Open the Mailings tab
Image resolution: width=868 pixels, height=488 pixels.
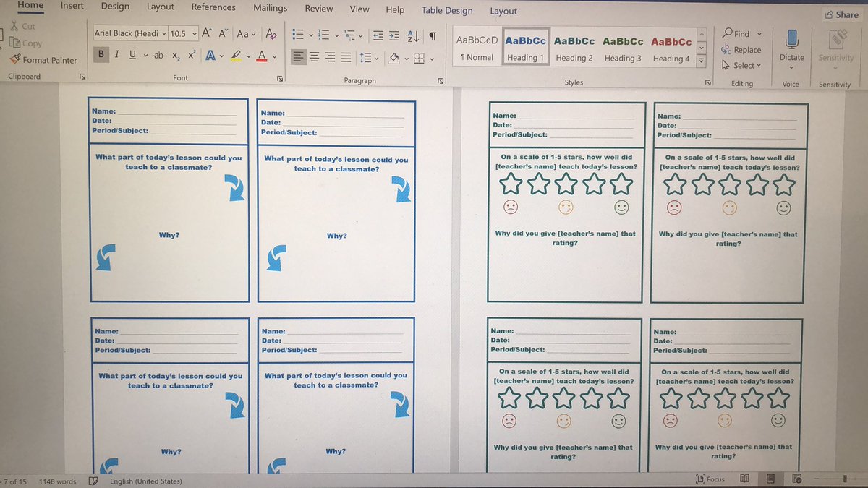click(x=270, y=8)
